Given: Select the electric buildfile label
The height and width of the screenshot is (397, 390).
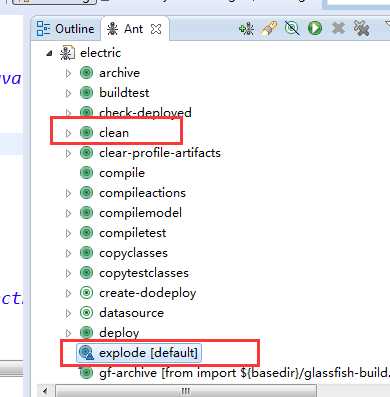Looking at the screenshot, I should click(100, 53).
